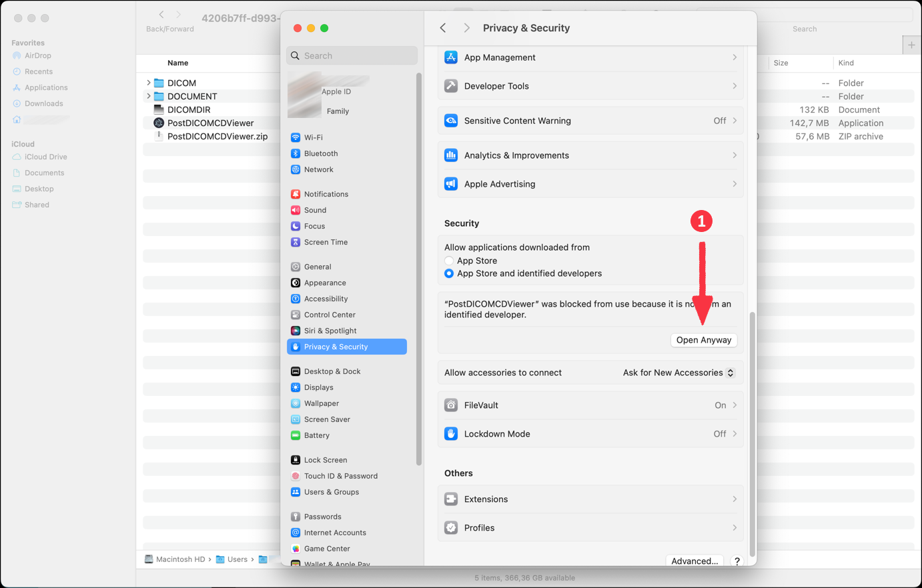Open AirDrop from the Finder sidebar
Image resolution: width=922 pixels, height=588 pixels.
coord(38,55)
